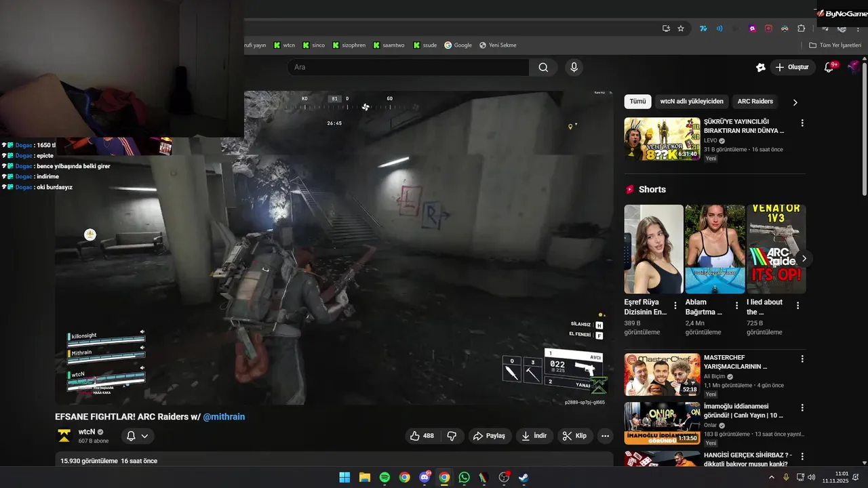
Task: Click the ARC Raiders video player
Action: (x=334, y=248)
